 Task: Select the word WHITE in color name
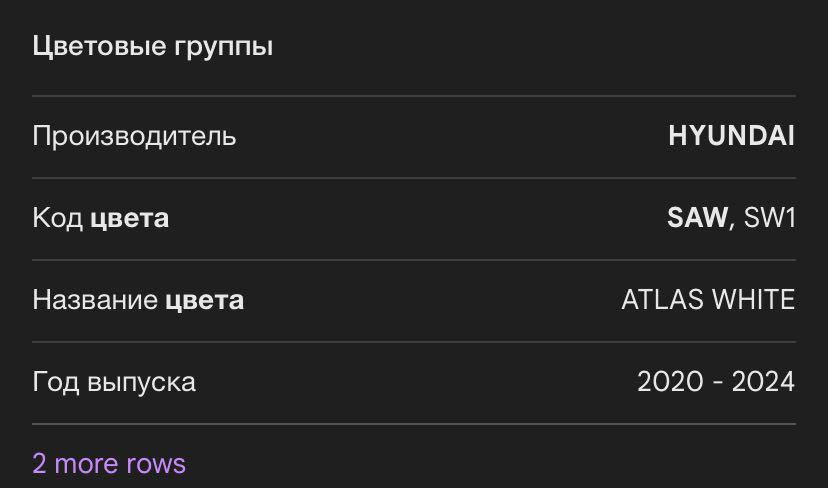(x=754, y=300)
